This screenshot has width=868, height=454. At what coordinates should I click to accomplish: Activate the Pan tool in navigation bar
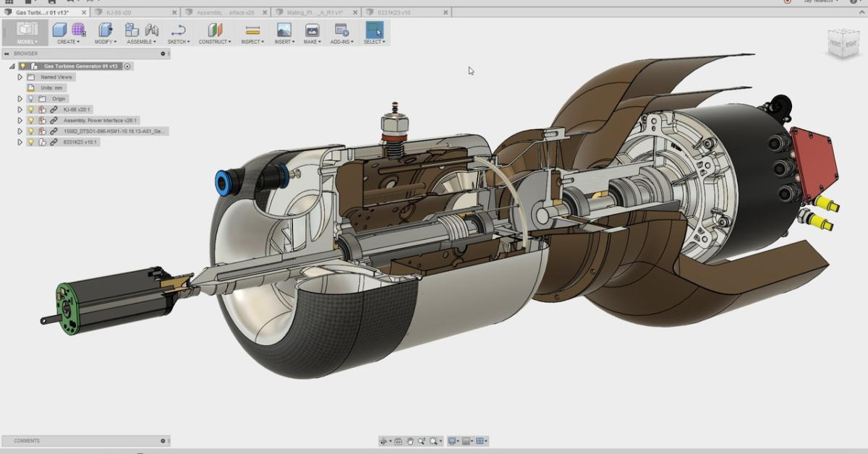[x=410, y=441]
